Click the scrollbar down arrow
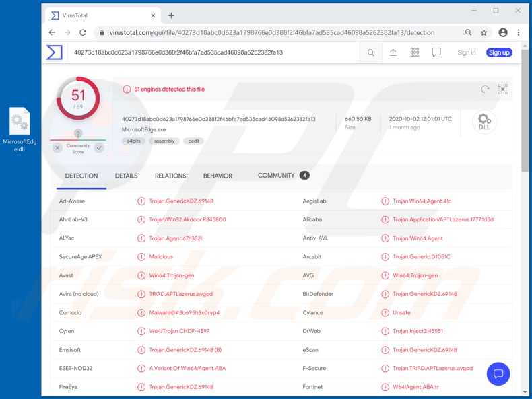 coord(525,392)
